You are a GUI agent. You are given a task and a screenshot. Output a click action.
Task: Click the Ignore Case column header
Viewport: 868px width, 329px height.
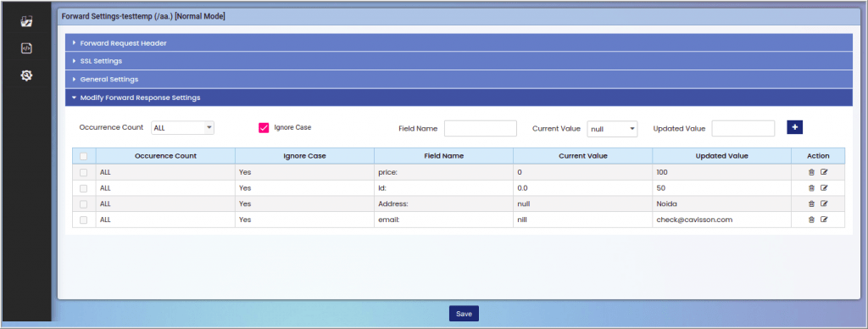coord(304,156)
